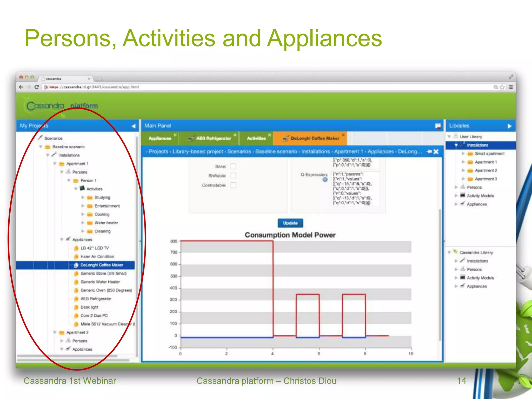
Task: Close breadcrumb panel with X icon
Action: [436, 151]
